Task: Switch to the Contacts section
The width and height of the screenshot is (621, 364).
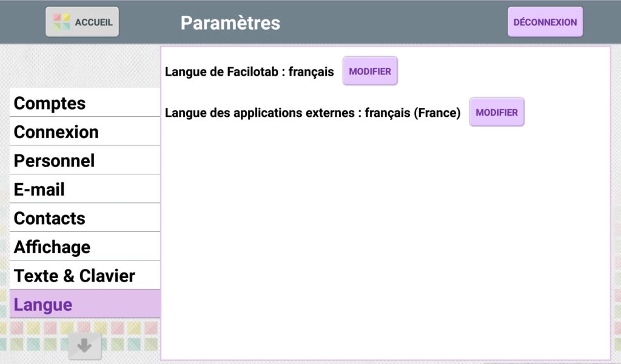Action: coord(85,218)
